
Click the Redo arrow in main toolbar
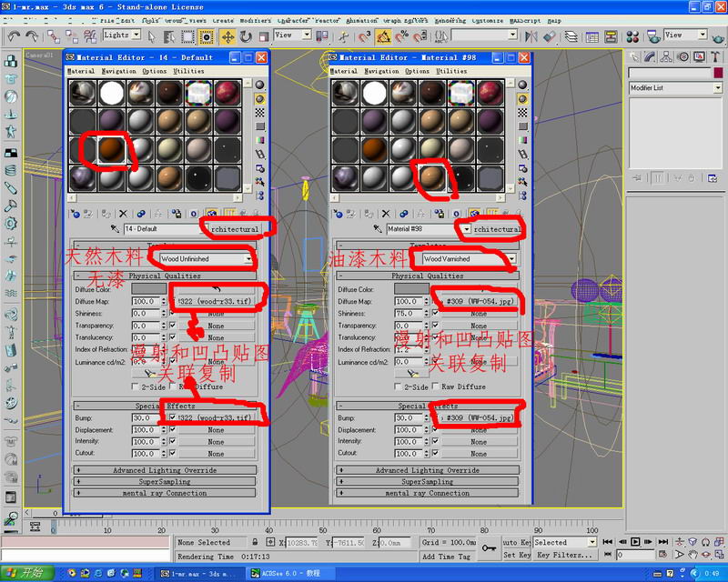(x=32, y=36)
